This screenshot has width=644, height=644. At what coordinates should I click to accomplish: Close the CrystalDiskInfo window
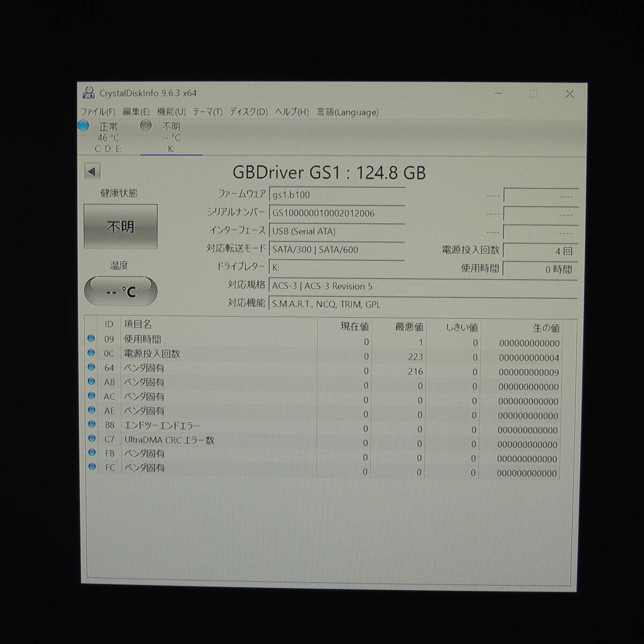pos(570,94)
